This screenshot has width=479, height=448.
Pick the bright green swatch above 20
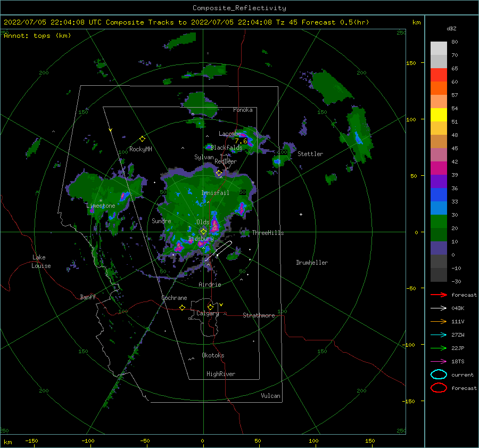click(x=439, y=222)
